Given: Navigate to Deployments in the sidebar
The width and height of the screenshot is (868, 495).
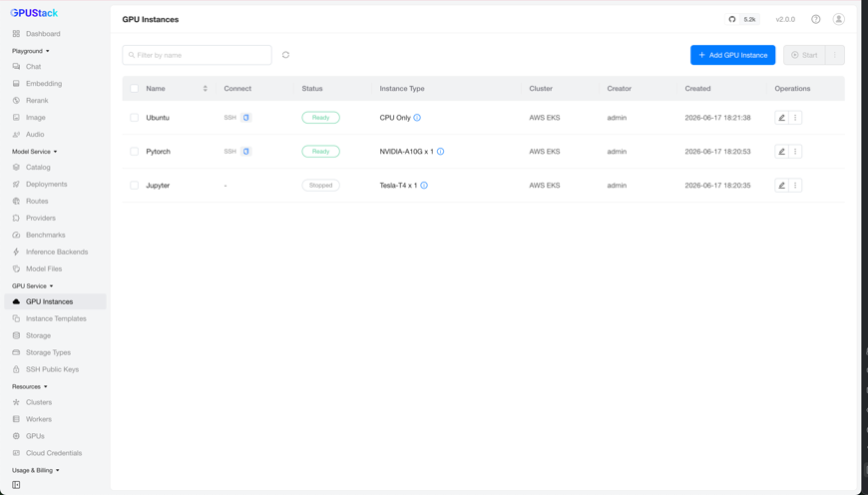Looking at the screenshot, I should point(55,184).
